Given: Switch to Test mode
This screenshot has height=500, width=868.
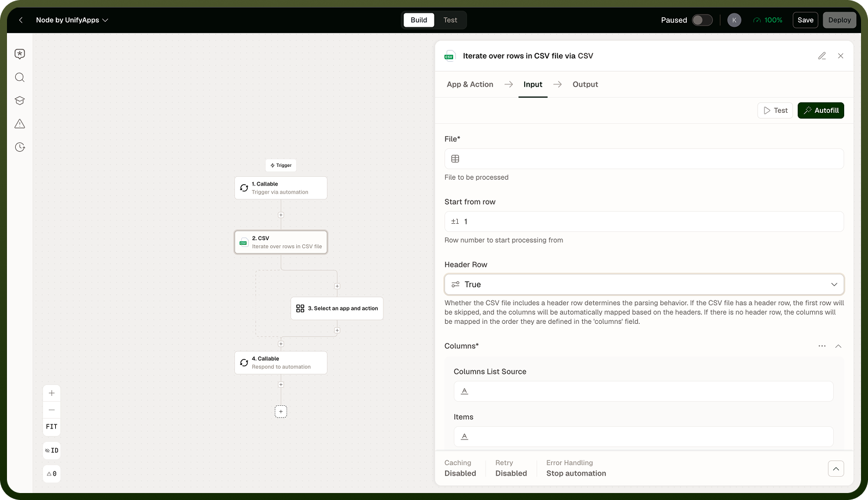Looking at the screenshot, I should [x=450, y=20].
